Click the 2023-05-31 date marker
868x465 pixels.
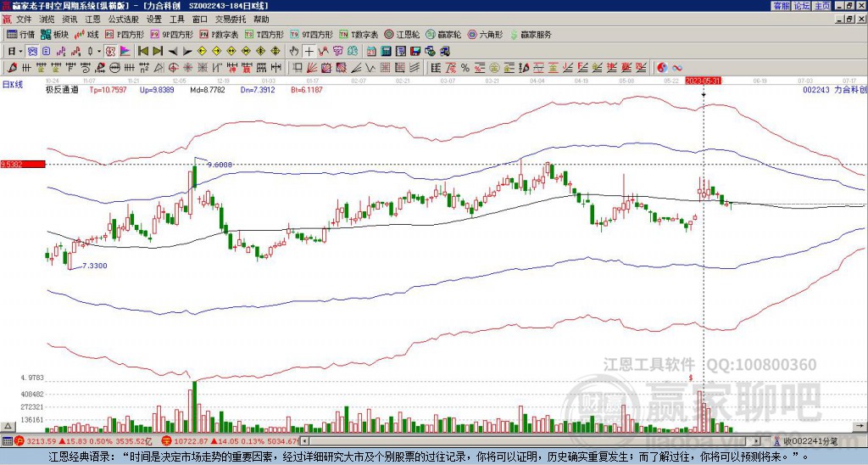tap(703, 81)
